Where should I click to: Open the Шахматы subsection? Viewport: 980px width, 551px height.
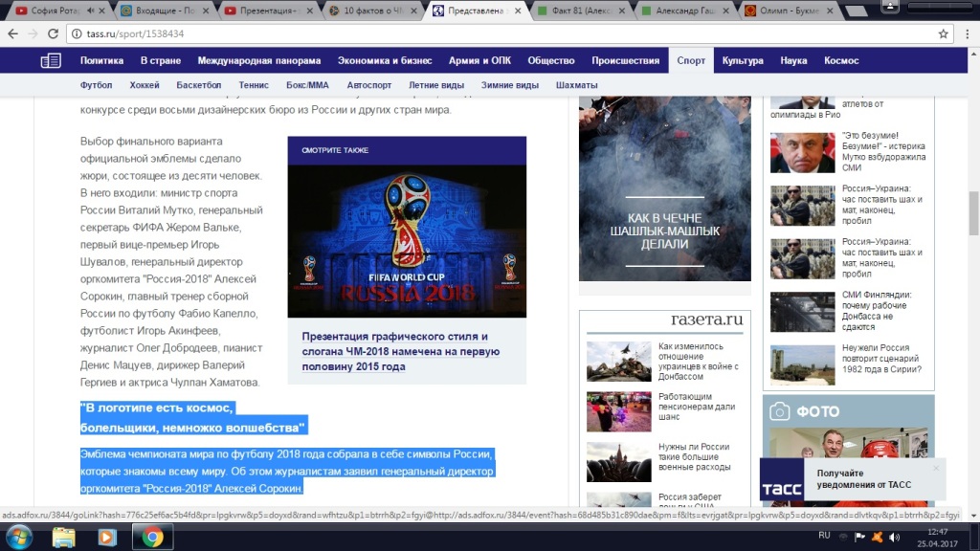click(x=577, y=85)
